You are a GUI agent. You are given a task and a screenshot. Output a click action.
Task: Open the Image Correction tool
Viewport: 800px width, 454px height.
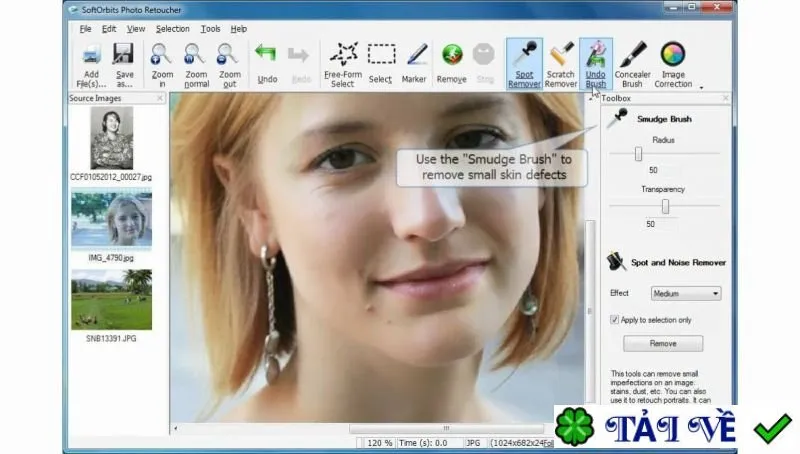coord(673,64)
